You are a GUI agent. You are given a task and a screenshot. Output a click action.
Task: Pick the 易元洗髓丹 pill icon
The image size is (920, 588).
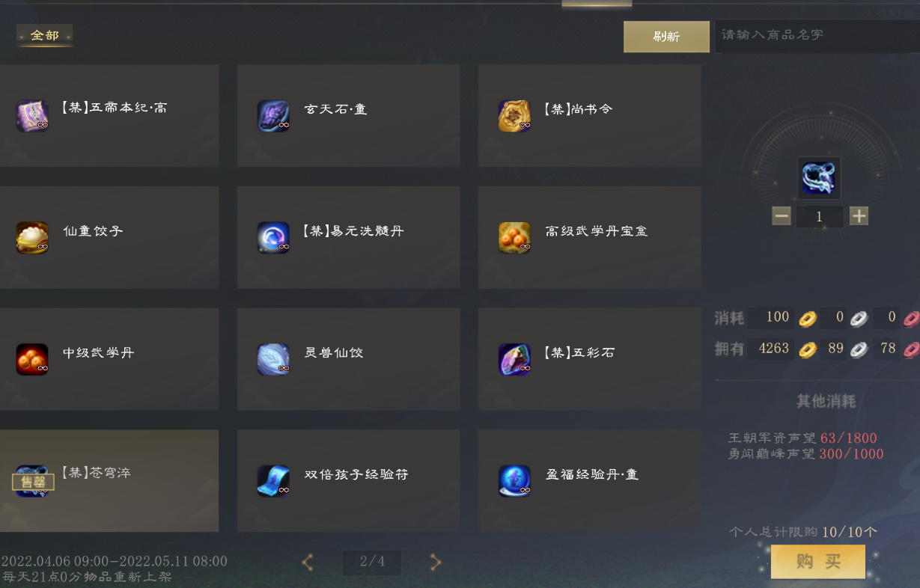[273, 237]
